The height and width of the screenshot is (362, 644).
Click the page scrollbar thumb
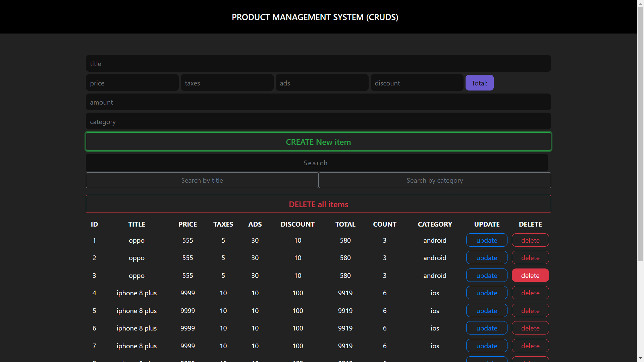(x=640, y=134)
